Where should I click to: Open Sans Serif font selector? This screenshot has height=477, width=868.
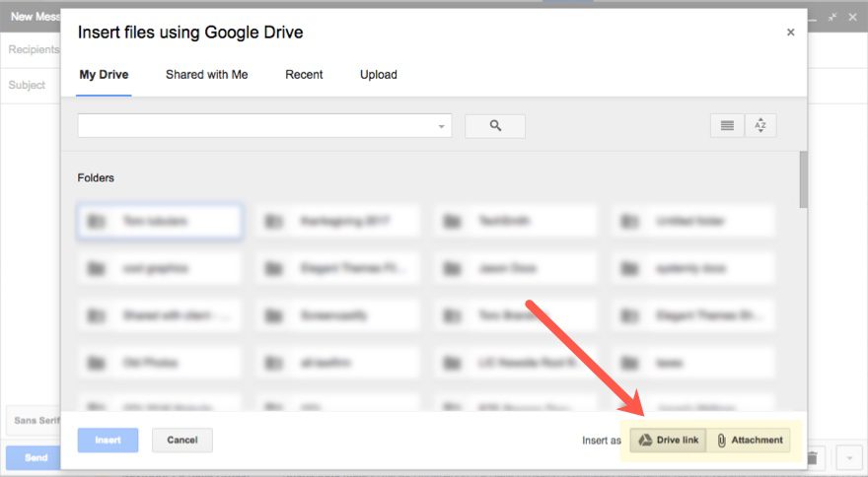pyautogui.click(x=34, y=421)
